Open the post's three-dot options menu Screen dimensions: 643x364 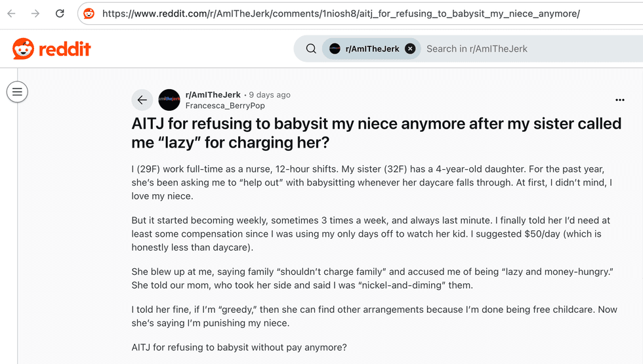pyautogui.click(x=619, y=100)
